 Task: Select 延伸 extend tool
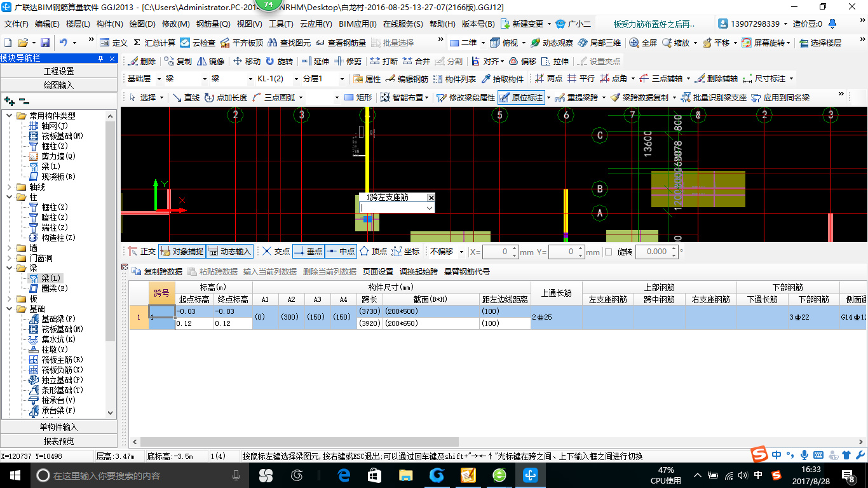click(315, 62)
